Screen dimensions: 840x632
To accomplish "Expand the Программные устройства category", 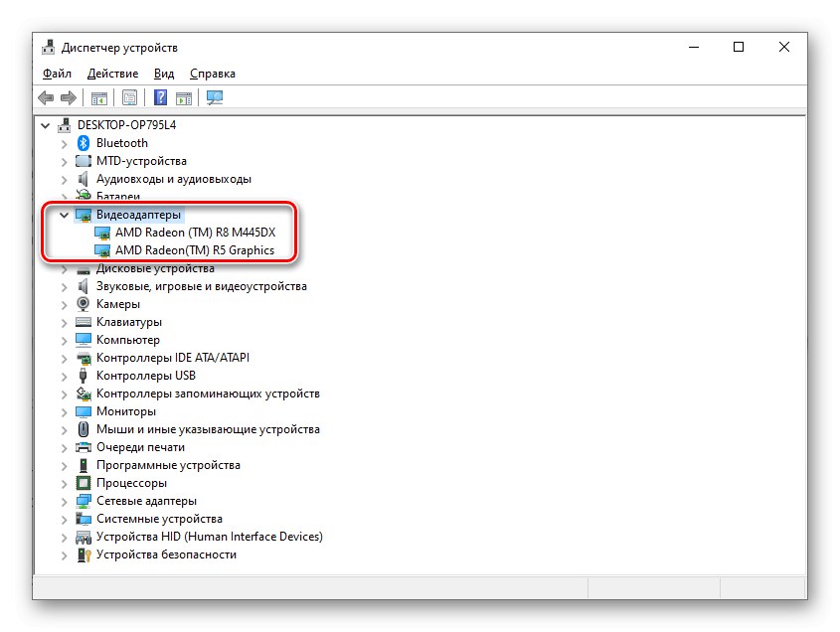I will (x=65, y=466).
